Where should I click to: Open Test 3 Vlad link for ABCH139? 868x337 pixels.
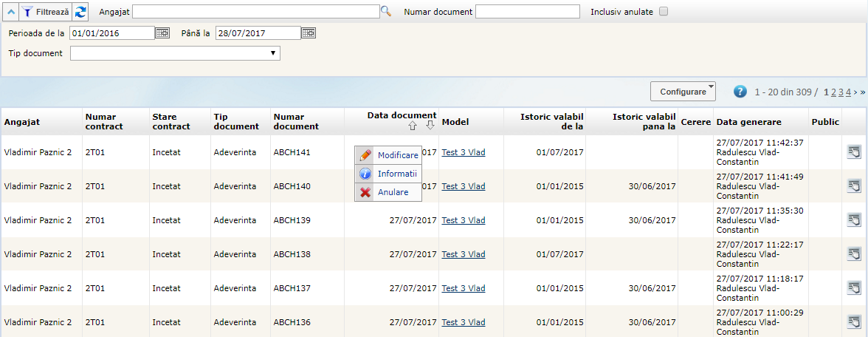[x=464, y=220]
